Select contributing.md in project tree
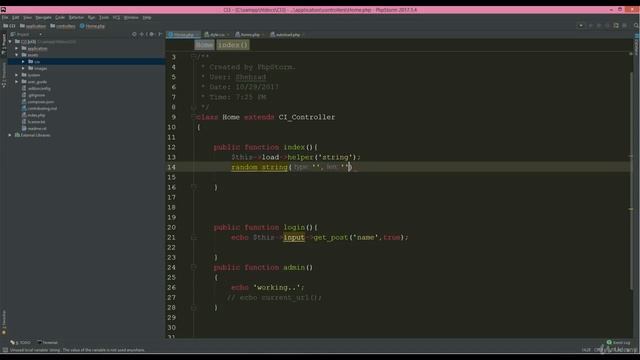The height and width of the screenshot is (360, 640). point(39,109)
